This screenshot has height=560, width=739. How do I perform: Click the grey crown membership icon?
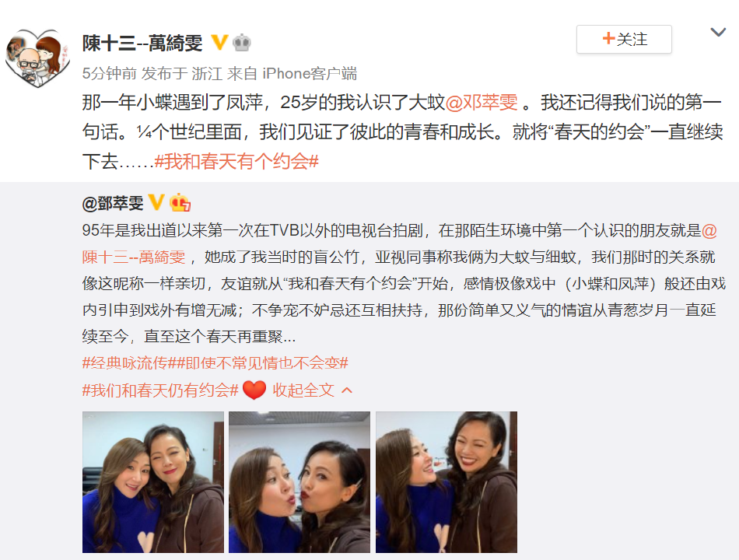241,43
